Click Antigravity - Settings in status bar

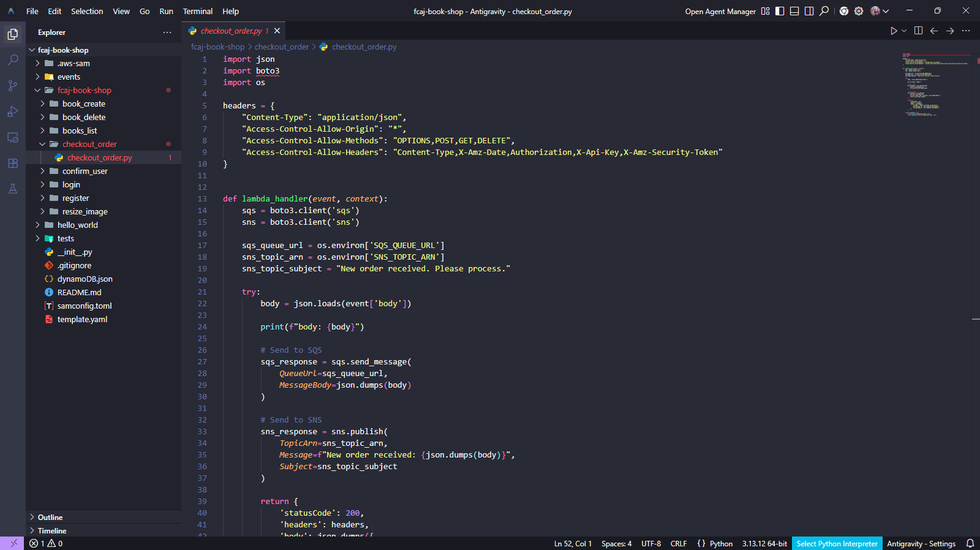[x=921, y=543]
